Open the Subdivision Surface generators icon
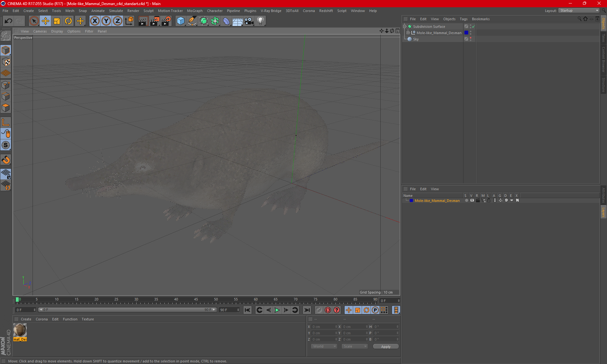Viewport: 607px width, 364px height. tap(204, 21)
